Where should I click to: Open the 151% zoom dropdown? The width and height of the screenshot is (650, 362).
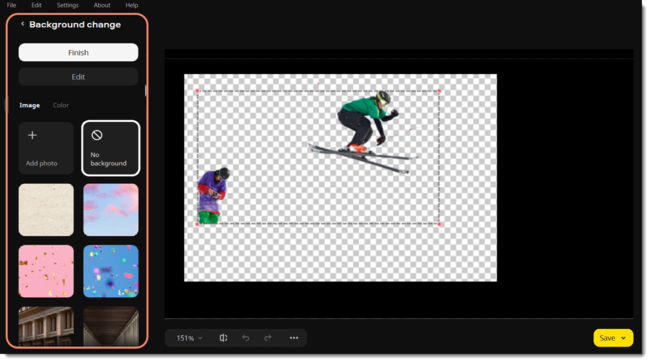(189, 338)
